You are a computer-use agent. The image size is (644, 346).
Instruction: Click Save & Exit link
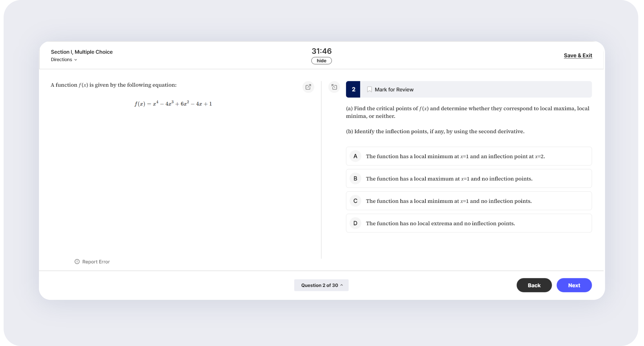point(578,56)
